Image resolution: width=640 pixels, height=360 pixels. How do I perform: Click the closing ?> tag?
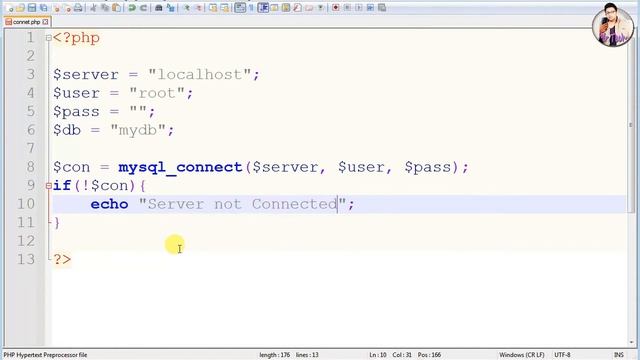point(62,259)
